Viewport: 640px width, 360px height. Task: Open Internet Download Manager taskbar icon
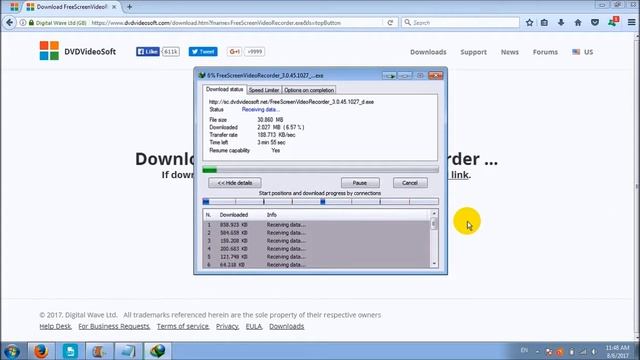click(x=158, y=351)
